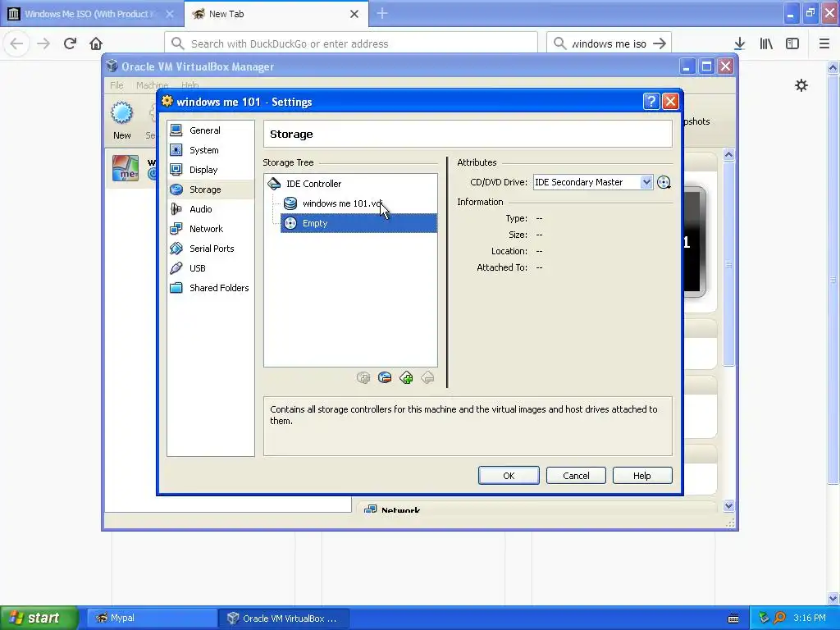
Task: Click browser back arrow
Action: coord(16,43)
